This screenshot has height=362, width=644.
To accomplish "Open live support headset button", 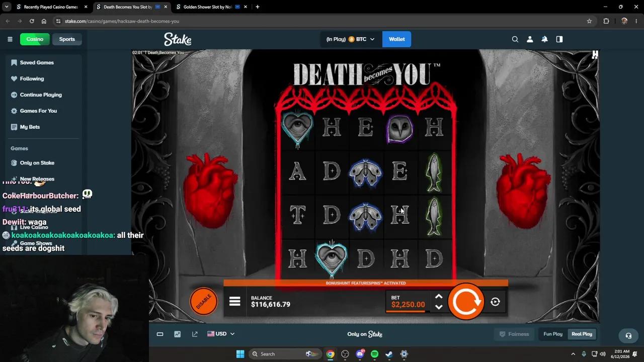I will (x=628, y=335).
